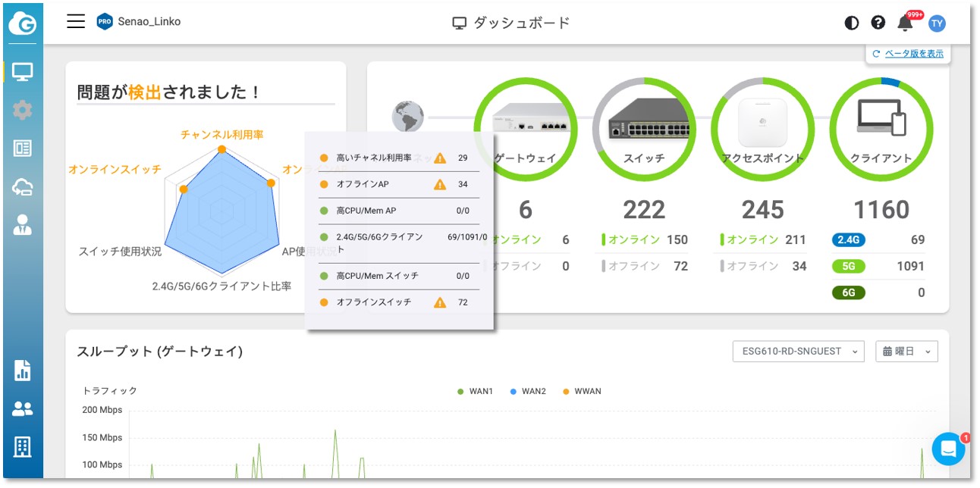Screen dimensions: 980x488
Task: Open settings gear in left sidebar
Action: 23,111
